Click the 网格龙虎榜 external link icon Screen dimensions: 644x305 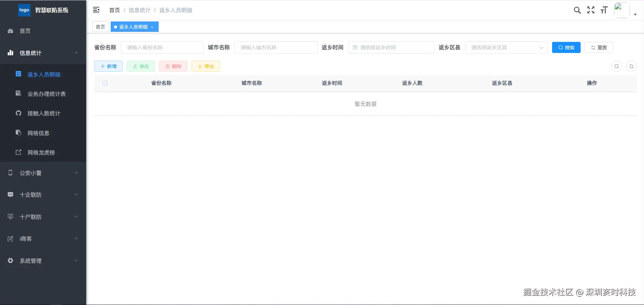tap(18, 152)
